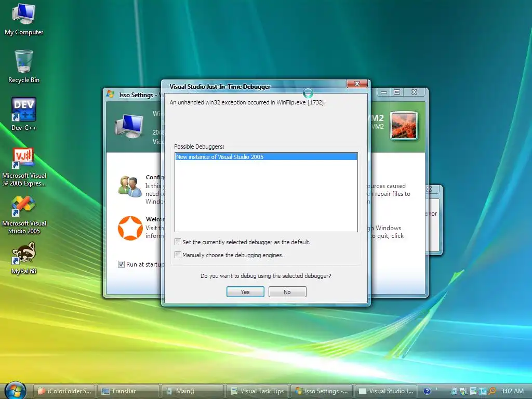The height and width of the screenshot is (399, 532).
Task: Click the two-users Configure icon in Isso Settings
Action: [130, 187]
